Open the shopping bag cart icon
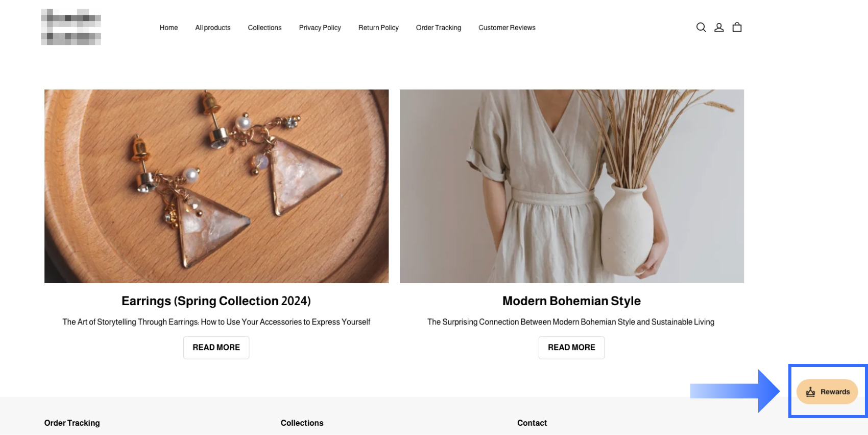 (737, 28)
